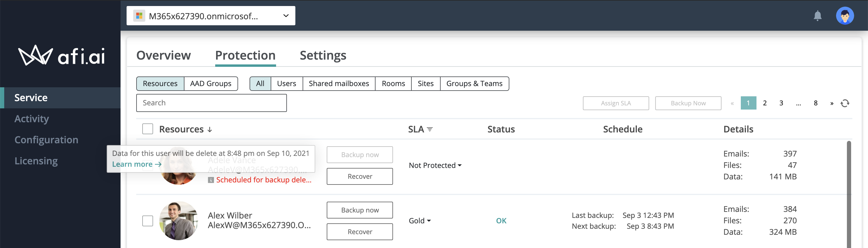Screen dimensions: 868x248
Task: Open the user profile avatar menu
Action: 844,16
